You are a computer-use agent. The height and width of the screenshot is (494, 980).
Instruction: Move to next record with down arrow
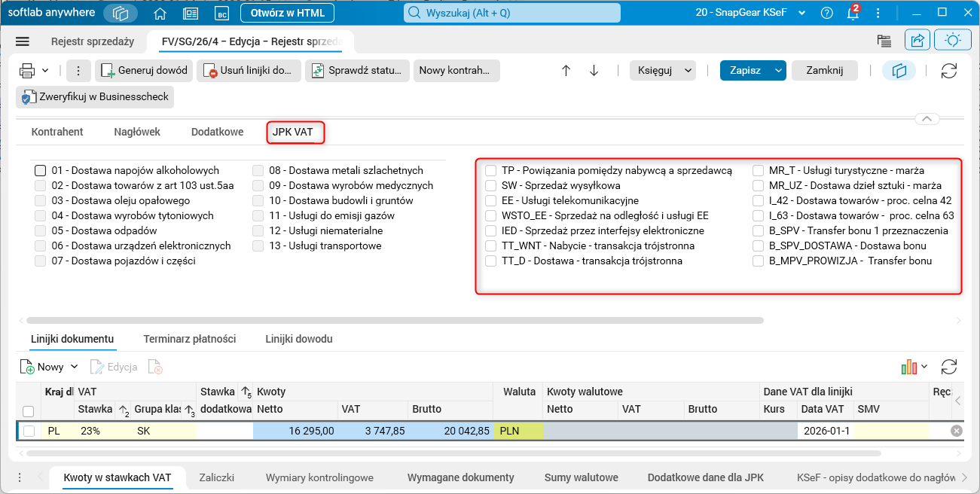pos(594,71)
